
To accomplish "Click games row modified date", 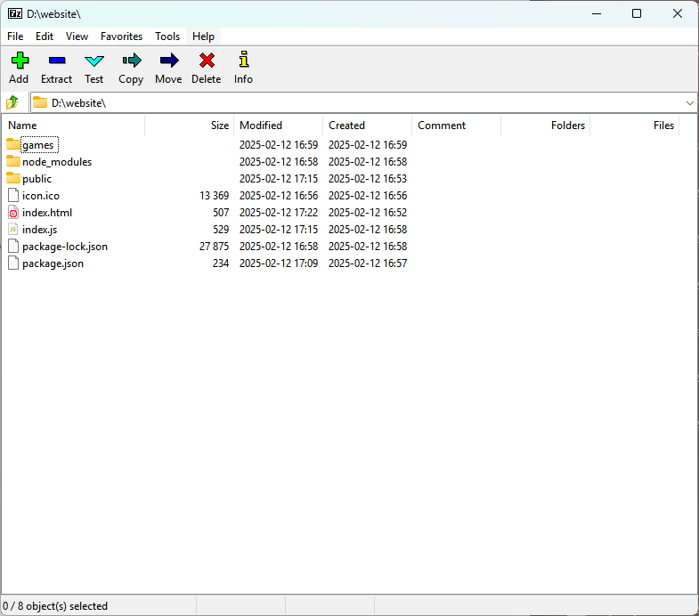I will click(279, 145).
